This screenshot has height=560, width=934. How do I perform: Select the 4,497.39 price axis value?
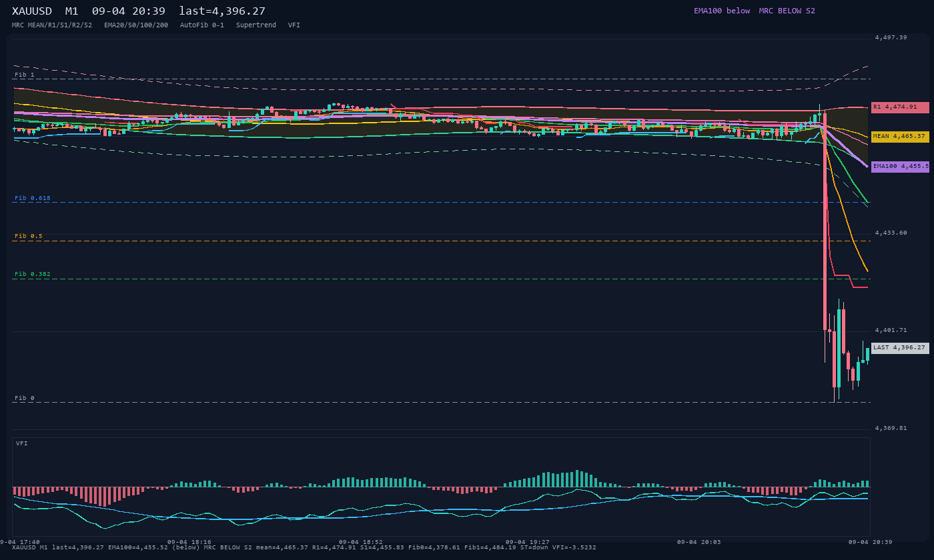tap(891, 37)
